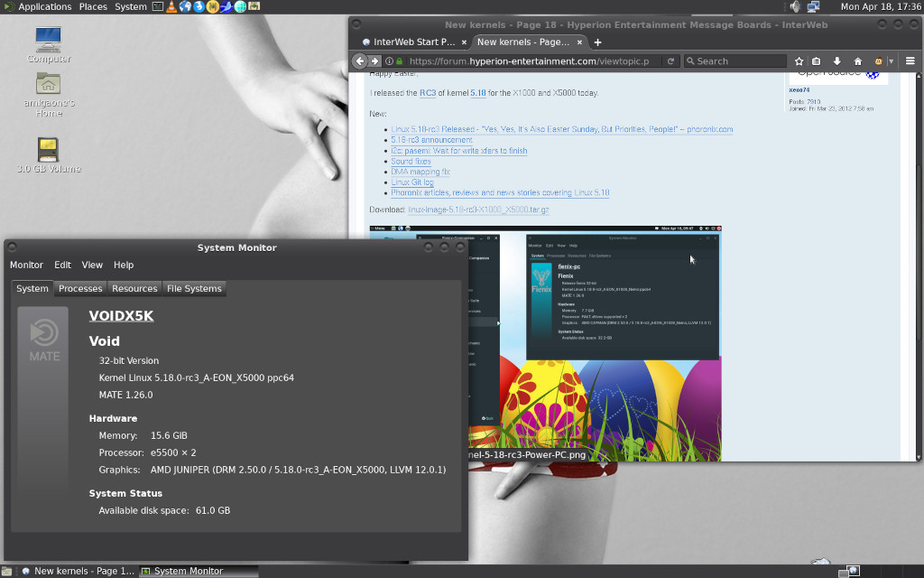The height and width of the screenshot is (578, 924).
Task: Open Edit menu in System Monitor
Action: coord(62,265)
